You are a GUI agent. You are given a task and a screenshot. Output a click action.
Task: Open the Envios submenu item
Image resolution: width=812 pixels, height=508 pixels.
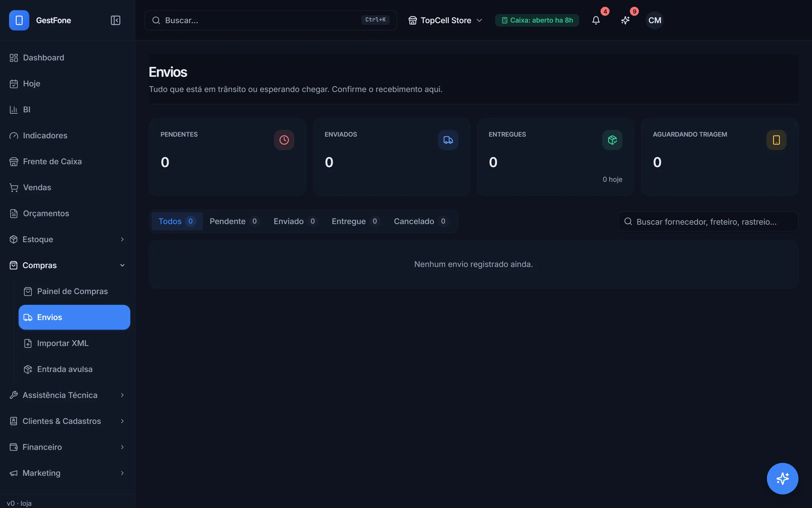click(74, 317)
